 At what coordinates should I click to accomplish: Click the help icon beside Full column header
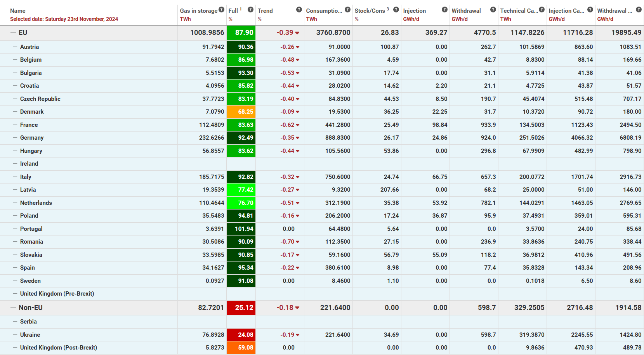(250, 10)
